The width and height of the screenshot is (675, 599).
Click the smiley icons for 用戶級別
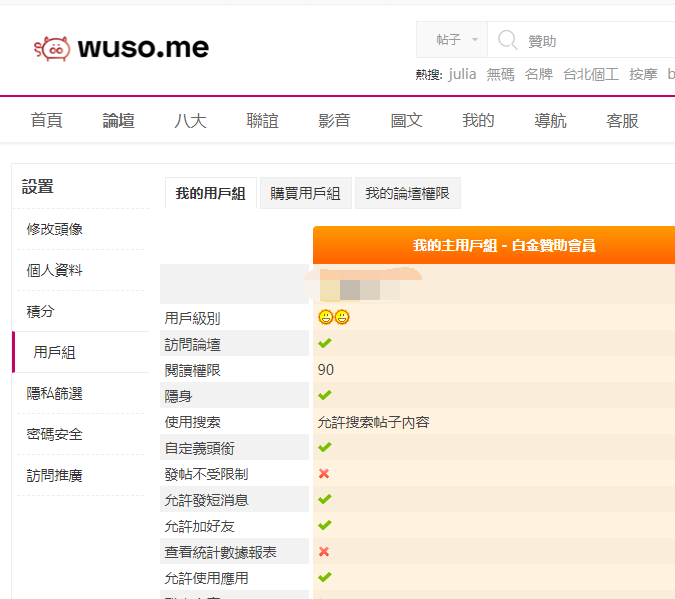[334, 317]
